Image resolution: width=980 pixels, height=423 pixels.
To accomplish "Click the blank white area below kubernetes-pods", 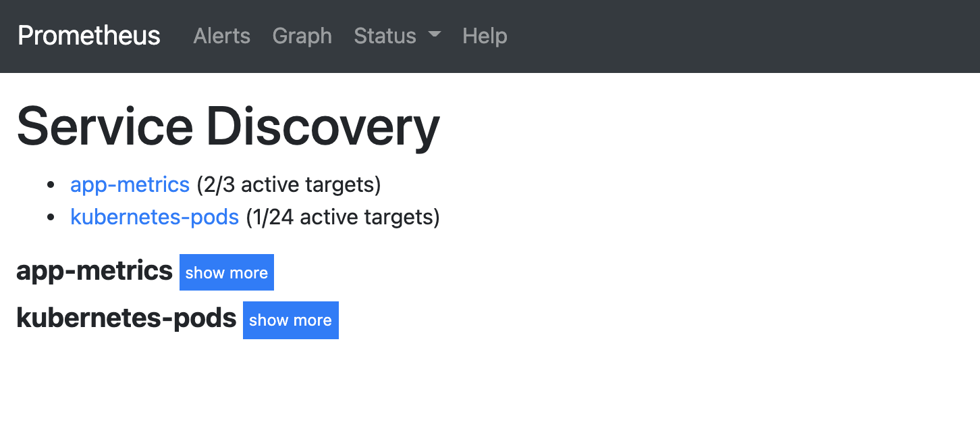I will (x=472, y=385).
